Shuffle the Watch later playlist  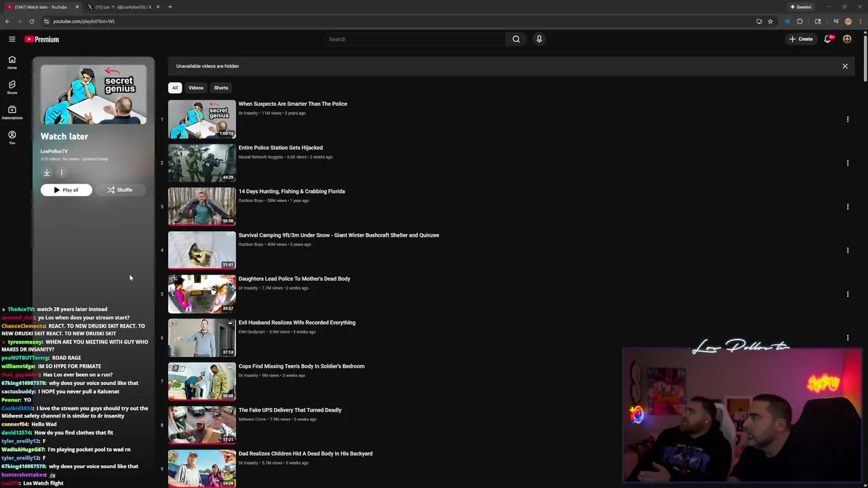[120, 190]
